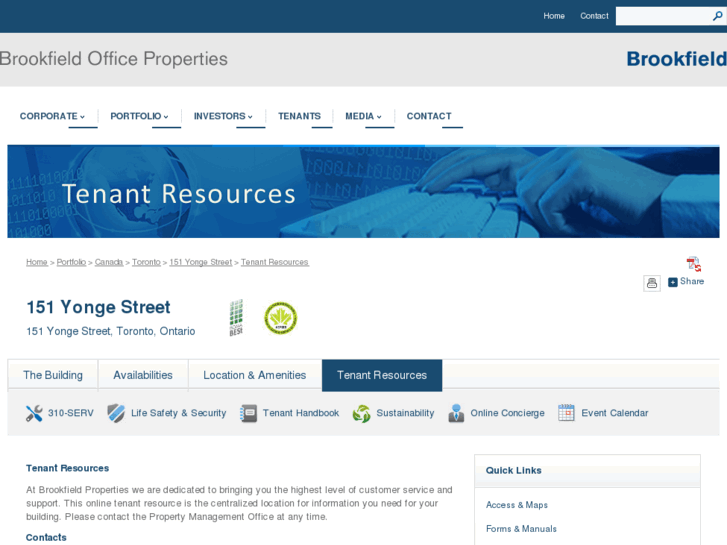Click the Contact link in top bar
727x545 pixels.
(594, 16)
